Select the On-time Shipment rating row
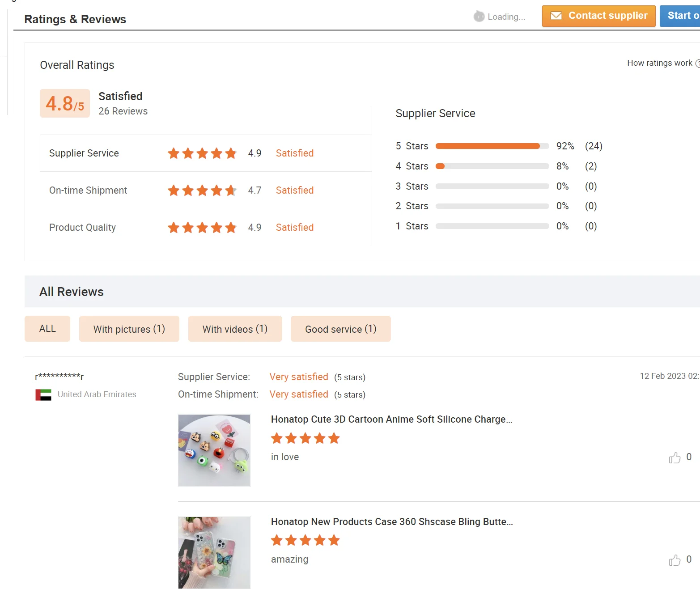The width and height of the screenshot is (700, 589). point(206,191)
